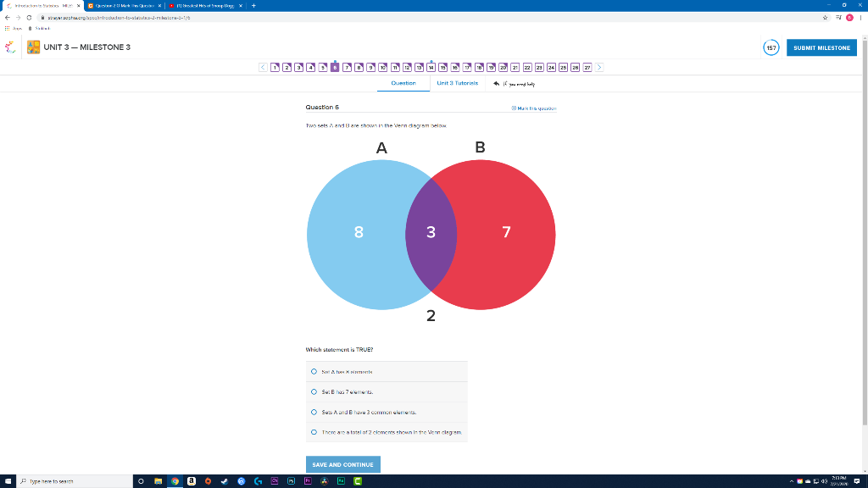Open Adobe Premiere Pro from the taskbar
This screenshot has height=488, width=868.
coord(308,481)
